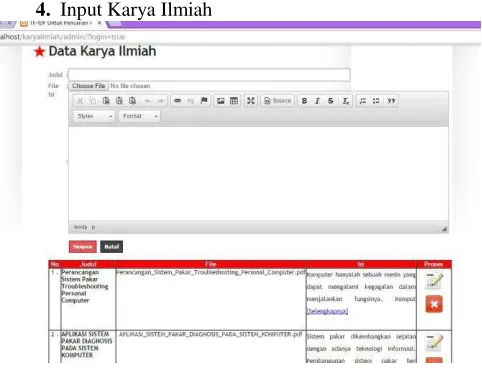Screen dimensions: 482x370
Task: Click the 'body' element path label
Action: 81,227
